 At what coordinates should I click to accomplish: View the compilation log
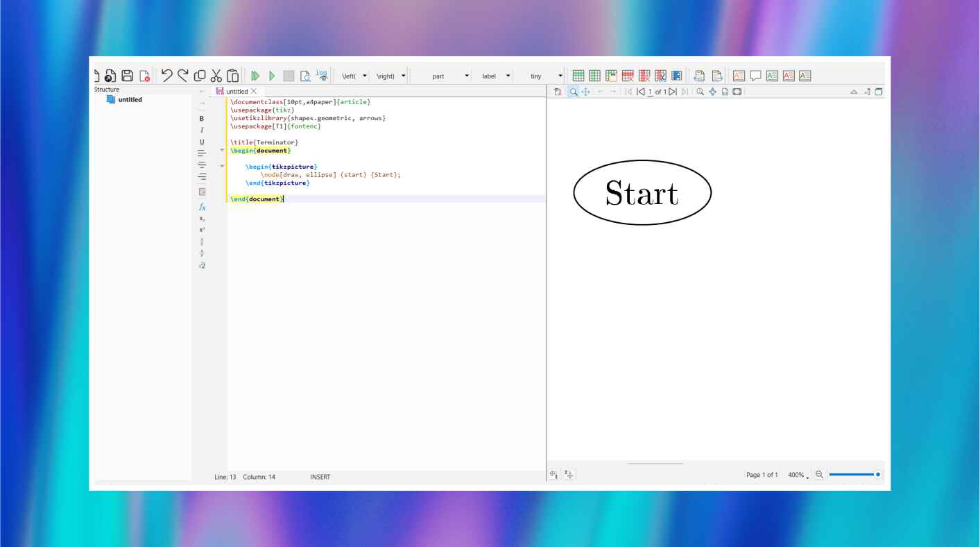322,75
